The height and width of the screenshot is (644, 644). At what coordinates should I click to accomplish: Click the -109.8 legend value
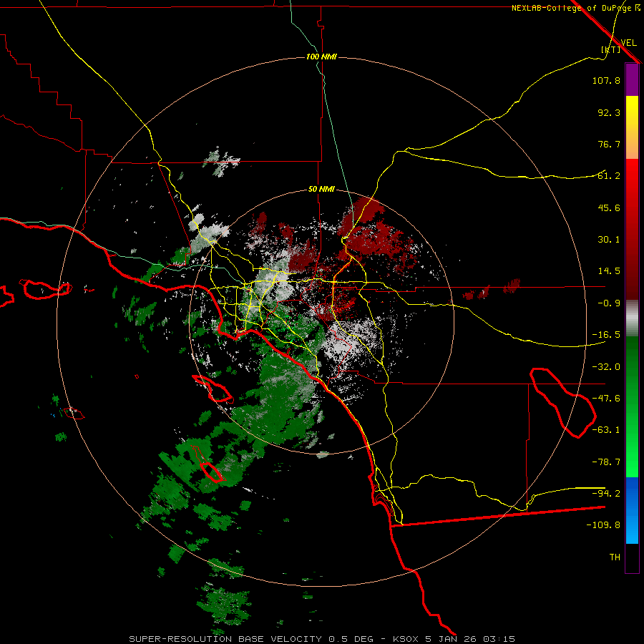(603, 525)
